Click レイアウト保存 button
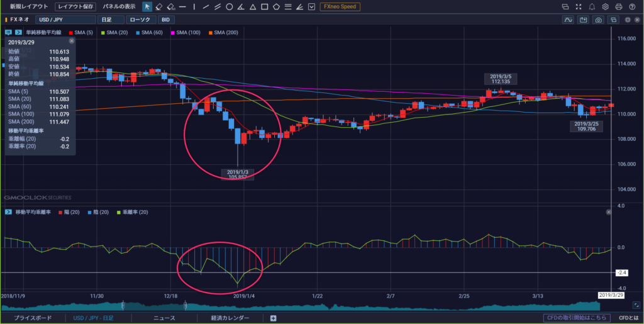Screen dimensions: 644x324 [75, 6]
